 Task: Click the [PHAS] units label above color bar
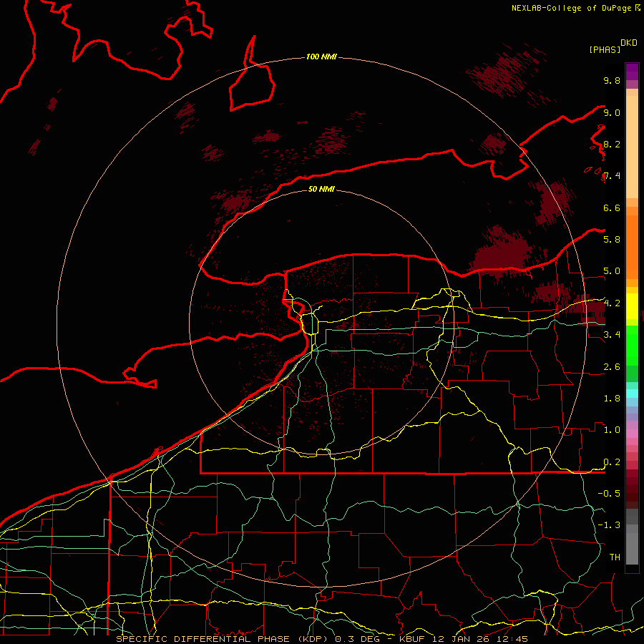pyautogui.click(x=605, y=49)
